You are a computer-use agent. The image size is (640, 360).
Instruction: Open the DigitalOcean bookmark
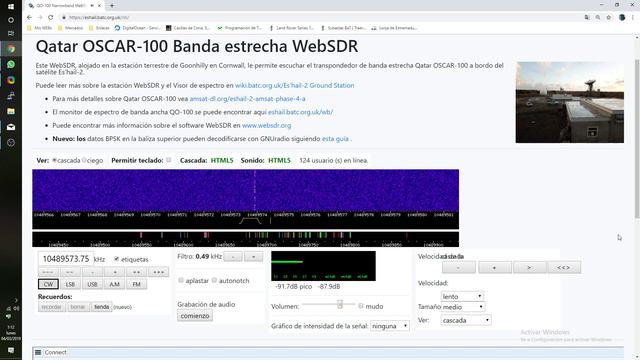[137, 28]
